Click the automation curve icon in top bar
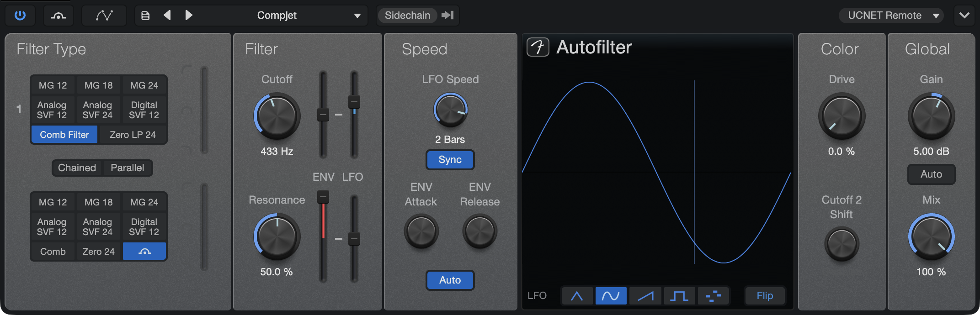This screenshot has height=315, width=980. 59,16
